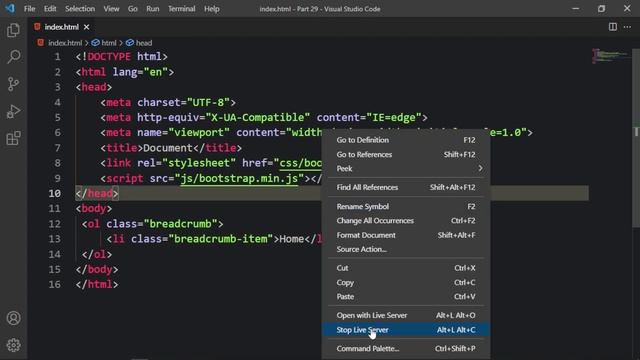
Task: Choose Rename Symbol in context menu
Action: pos(406,207)
